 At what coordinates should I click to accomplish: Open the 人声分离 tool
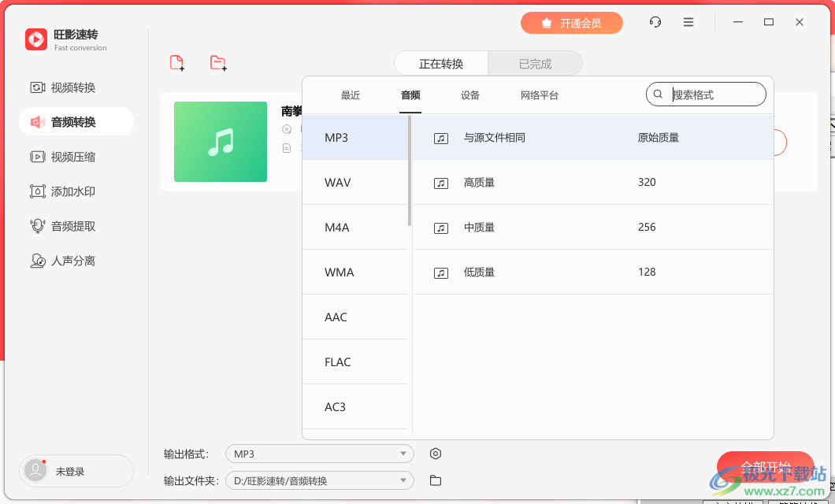pyautogui.click(x=76, y=261)
